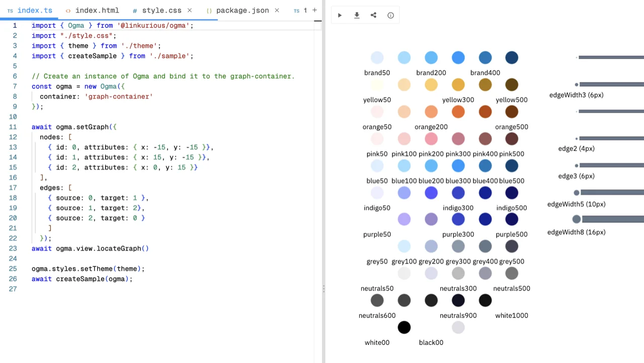
Task: Click the pink300 color node
Action: [458, 138]
